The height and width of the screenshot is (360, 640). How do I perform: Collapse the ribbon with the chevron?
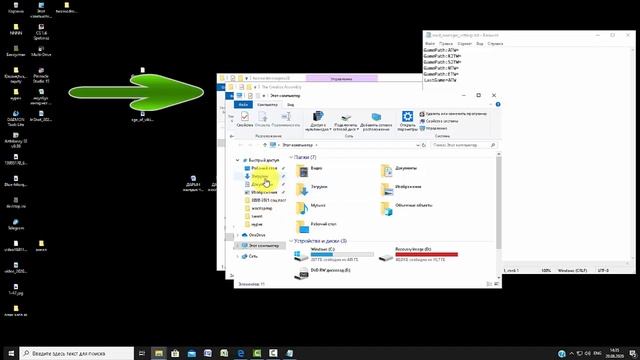pos(491,105)
